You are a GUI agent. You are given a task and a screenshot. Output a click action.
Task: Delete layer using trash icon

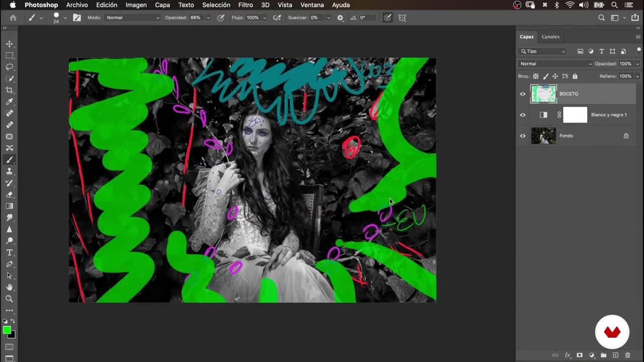click(x=628, y=355)
